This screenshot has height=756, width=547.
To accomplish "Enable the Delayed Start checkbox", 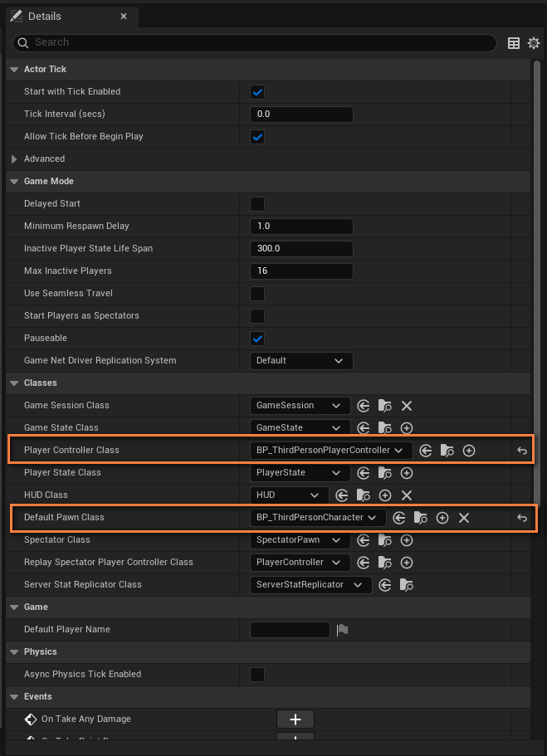I will [257, 204].
